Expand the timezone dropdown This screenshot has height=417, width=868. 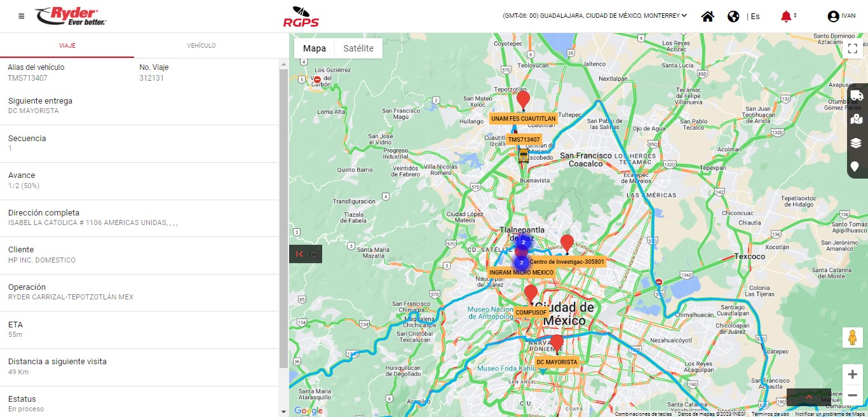point(684,16)
